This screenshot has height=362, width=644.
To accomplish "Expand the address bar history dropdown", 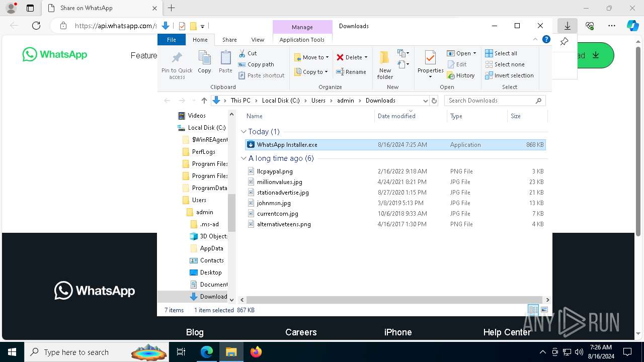I will coord(425,101).
